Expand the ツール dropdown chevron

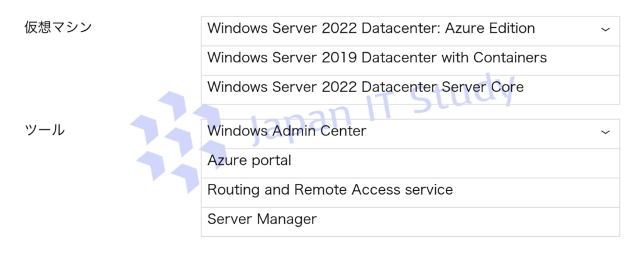click(605, 132)
